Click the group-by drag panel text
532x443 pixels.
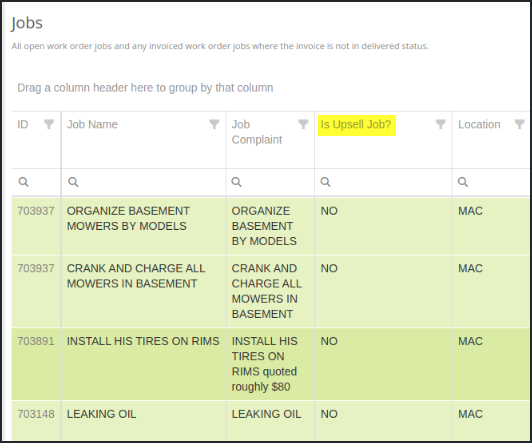[145, 88]
